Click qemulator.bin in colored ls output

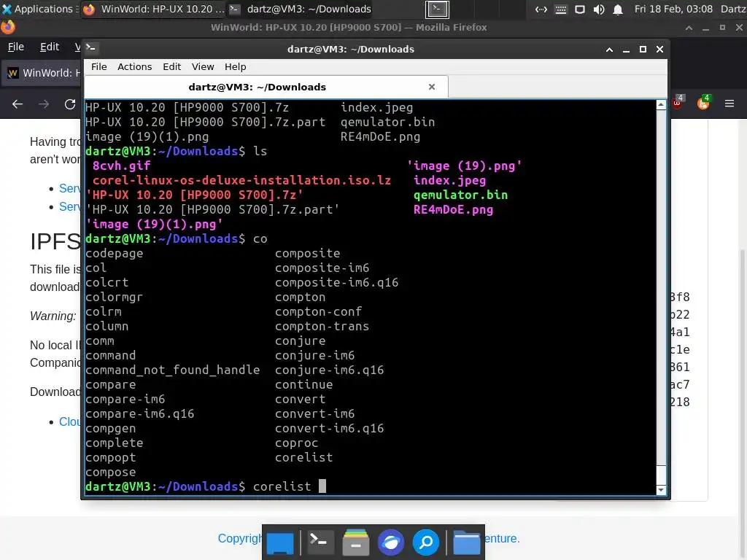pos(460,195)
